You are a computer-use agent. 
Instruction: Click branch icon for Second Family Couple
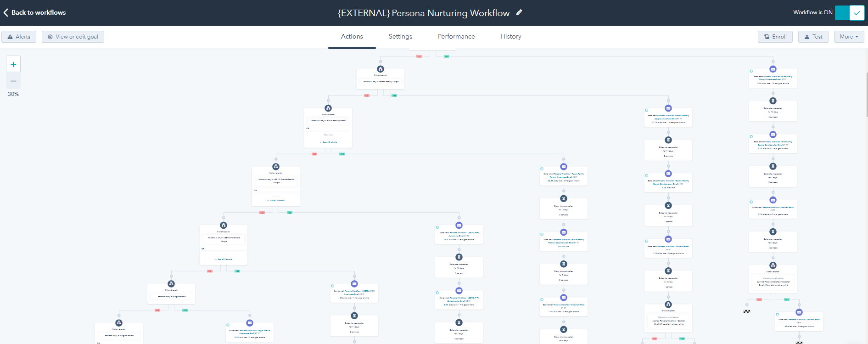coord(381,69)
